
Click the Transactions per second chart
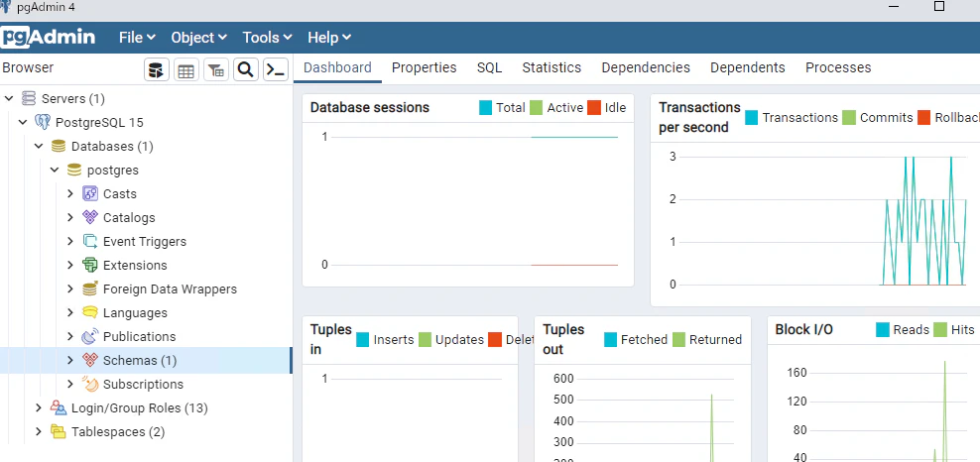coord(818,222)
